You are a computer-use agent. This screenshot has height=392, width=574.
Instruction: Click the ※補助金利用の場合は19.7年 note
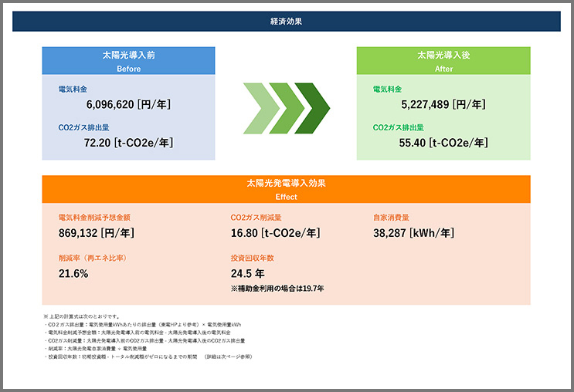[277, 289]
